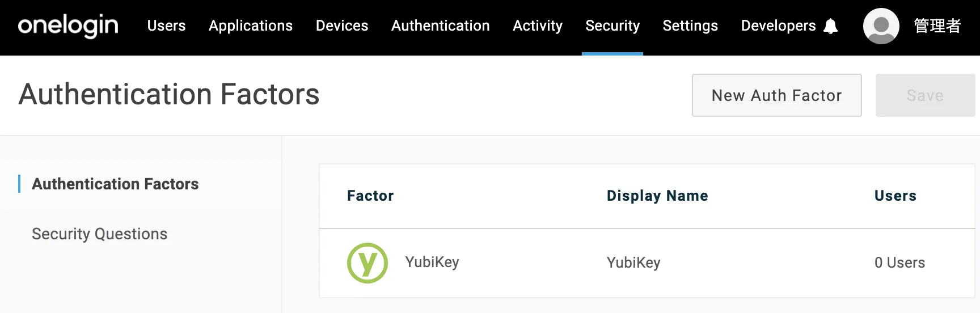This screenshot has height=313, width=980.
Task: Open the Devices menu
Action: [x=342, y=26]
